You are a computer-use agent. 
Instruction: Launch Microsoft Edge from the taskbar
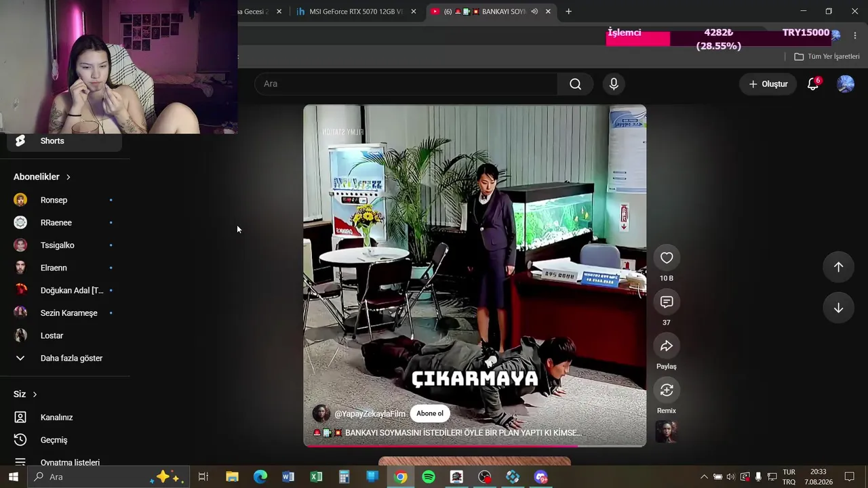260,477
